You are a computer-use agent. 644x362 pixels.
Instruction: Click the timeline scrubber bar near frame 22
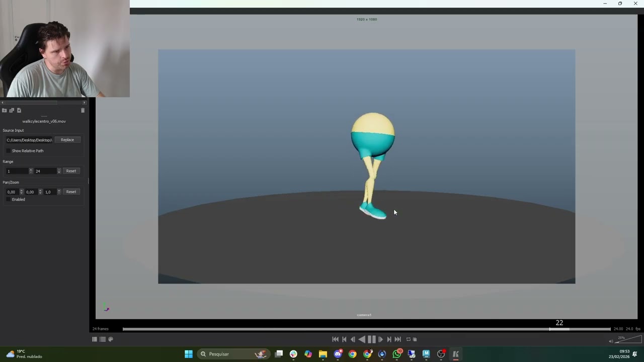[559, 329]
